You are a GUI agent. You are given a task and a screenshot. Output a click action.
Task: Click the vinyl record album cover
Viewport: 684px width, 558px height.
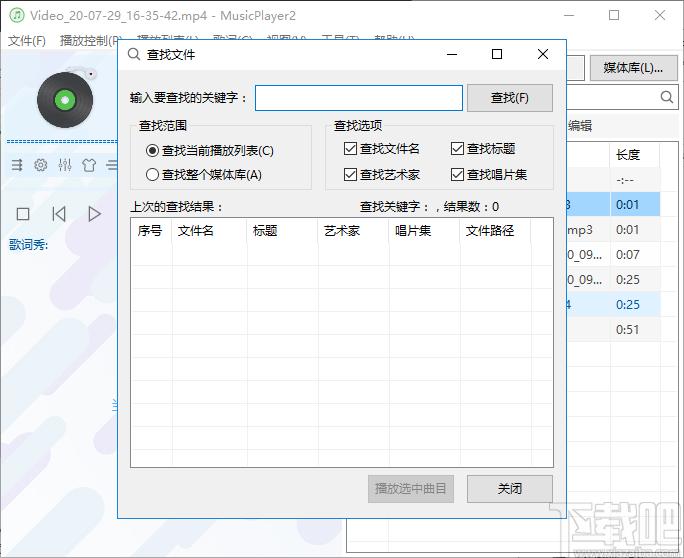(65, 100)
